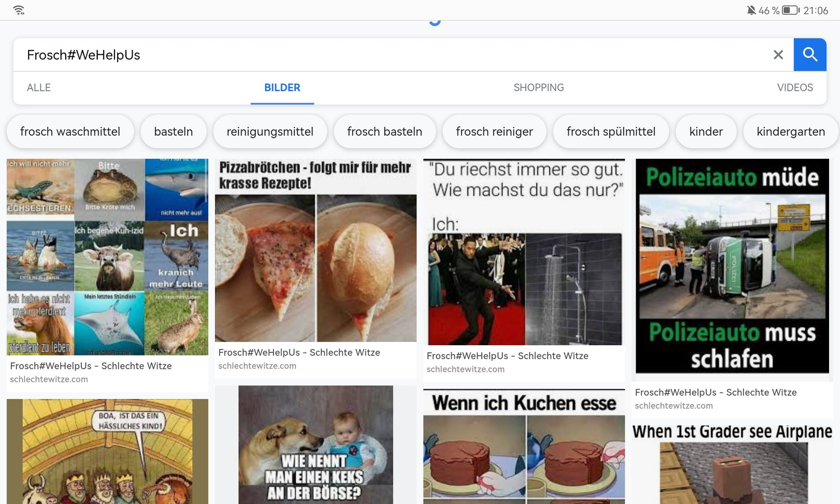Switch to the ALLE tab
The image size is (840, 504).
coord(38,87)
